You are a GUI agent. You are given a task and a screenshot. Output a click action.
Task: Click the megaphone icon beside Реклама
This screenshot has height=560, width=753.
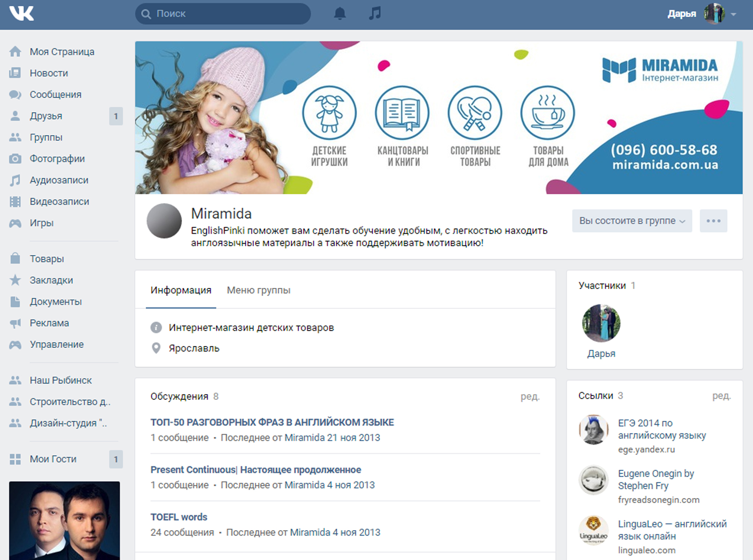15,323
